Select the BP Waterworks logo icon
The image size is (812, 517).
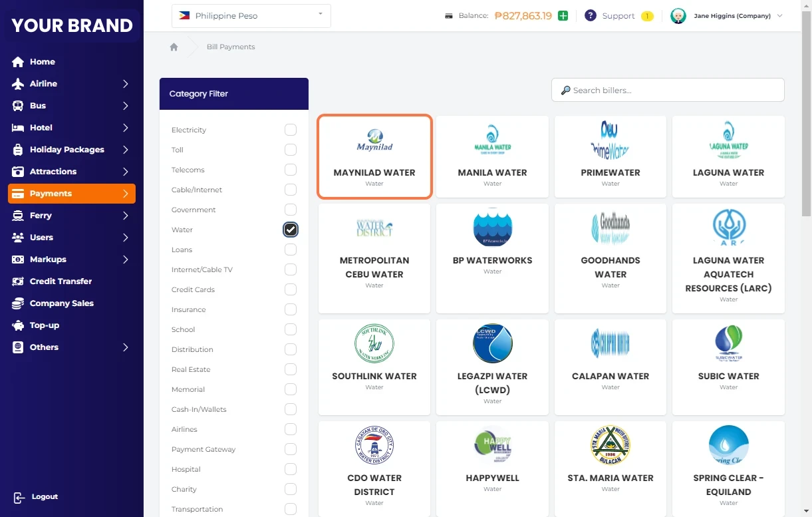pos(492,228)
